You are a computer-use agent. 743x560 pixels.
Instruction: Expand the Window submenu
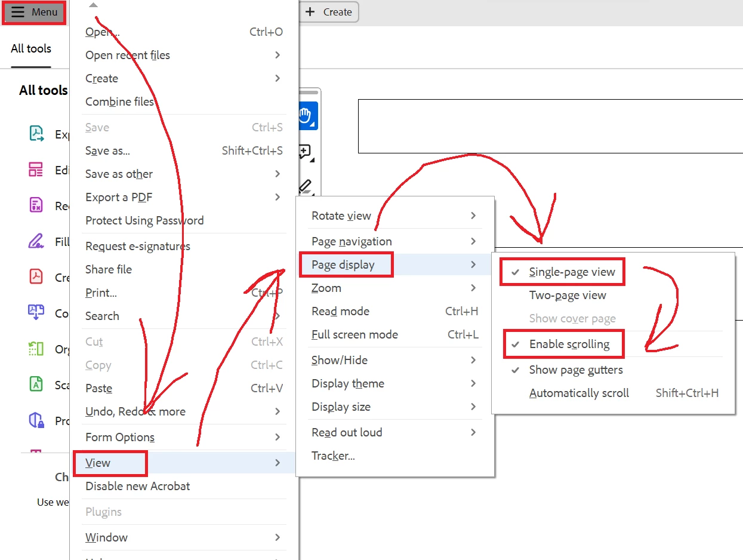184,537
